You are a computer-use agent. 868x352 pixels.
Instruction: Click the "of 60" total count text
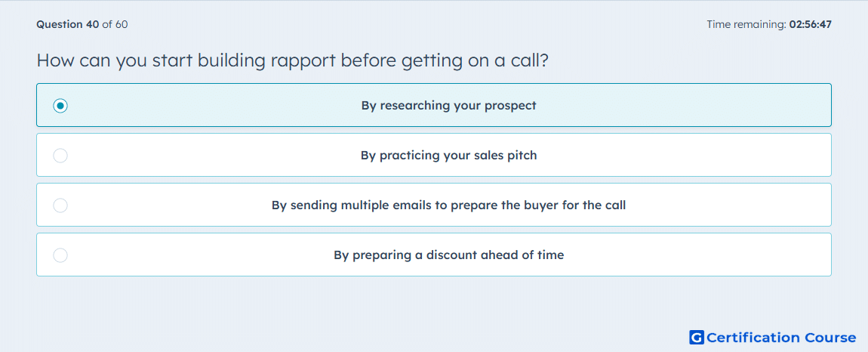coord(115,24)
